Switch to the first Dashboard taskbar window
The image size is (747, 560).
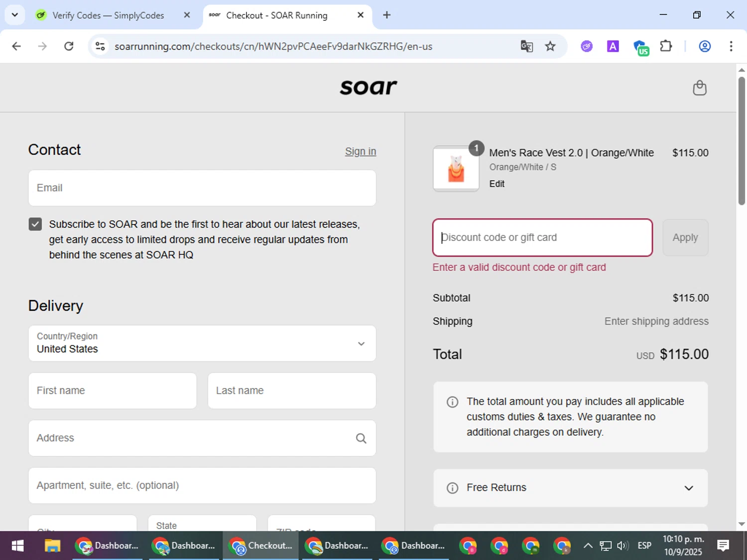108,546
